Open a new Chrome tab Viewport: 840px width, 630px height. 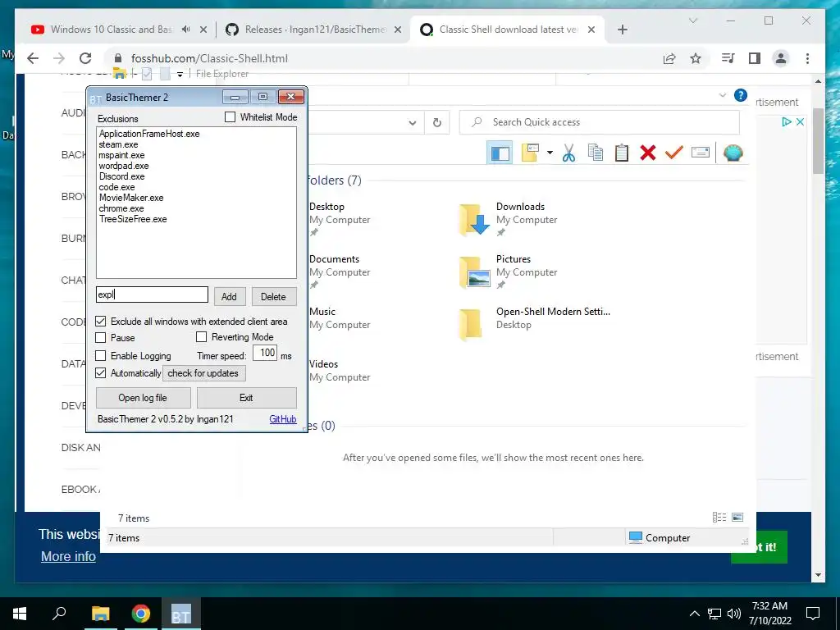(623, 30)
